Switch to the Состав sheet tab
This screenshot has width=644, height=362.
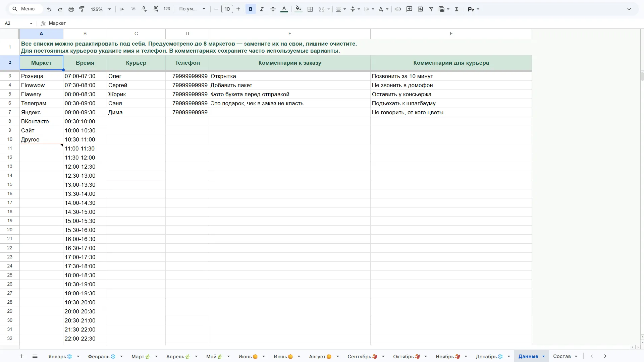click(x=562, y=356)
